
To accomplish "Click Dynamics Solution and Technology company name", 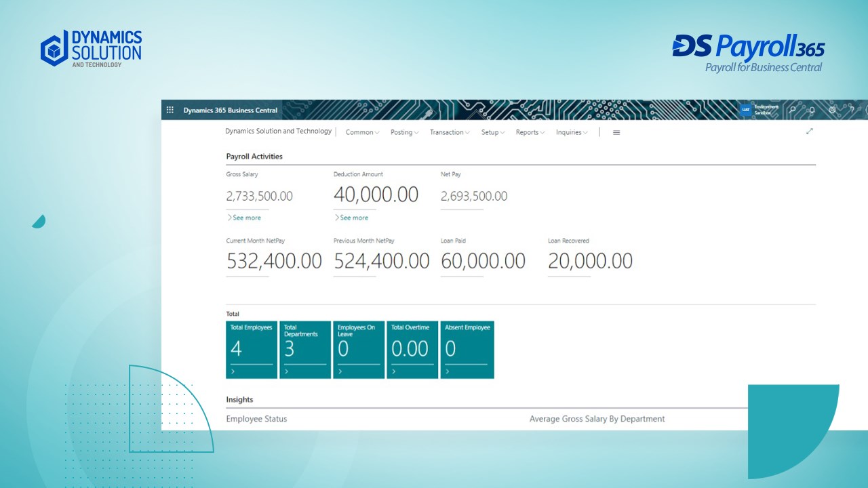I will [x=279, y=131].
